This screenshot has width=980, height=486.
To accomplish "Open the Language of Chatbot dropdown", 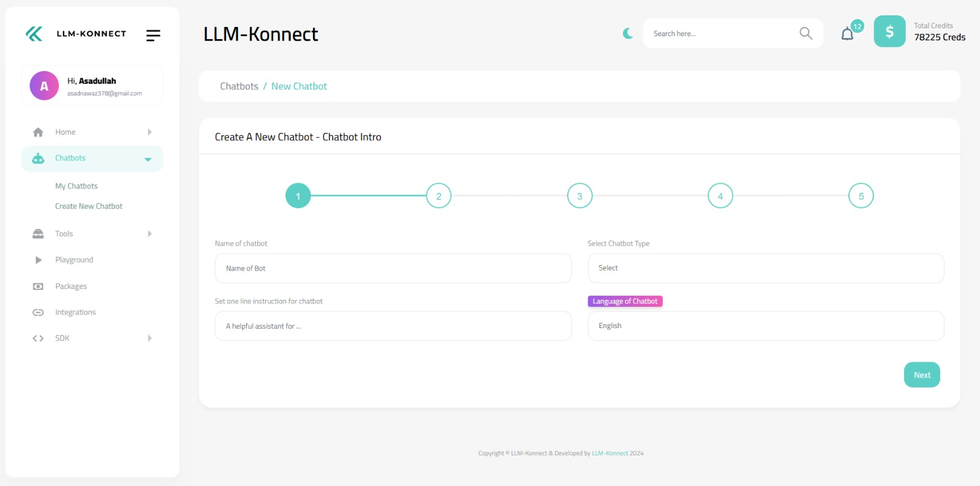I will [766, 326].
